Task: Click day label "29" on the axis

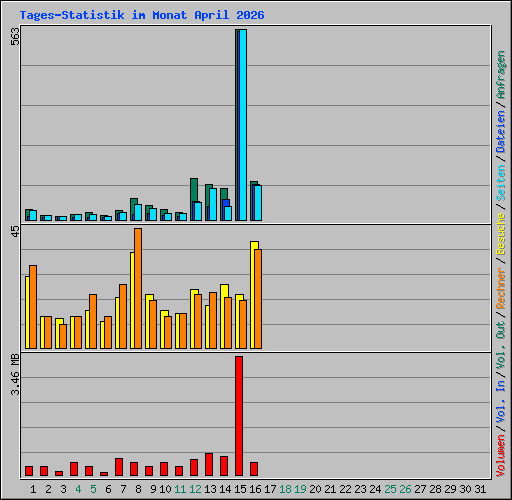Action: pos(450,489)
